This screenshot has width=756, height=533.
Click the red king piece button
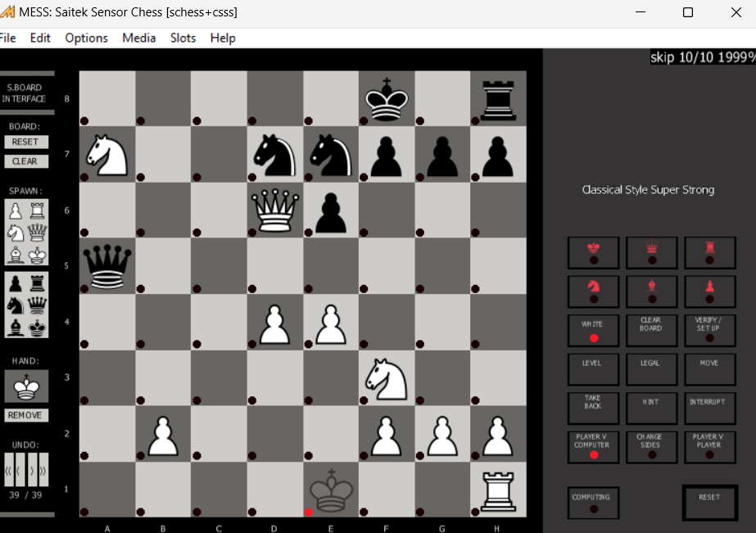tap(594, 252)
